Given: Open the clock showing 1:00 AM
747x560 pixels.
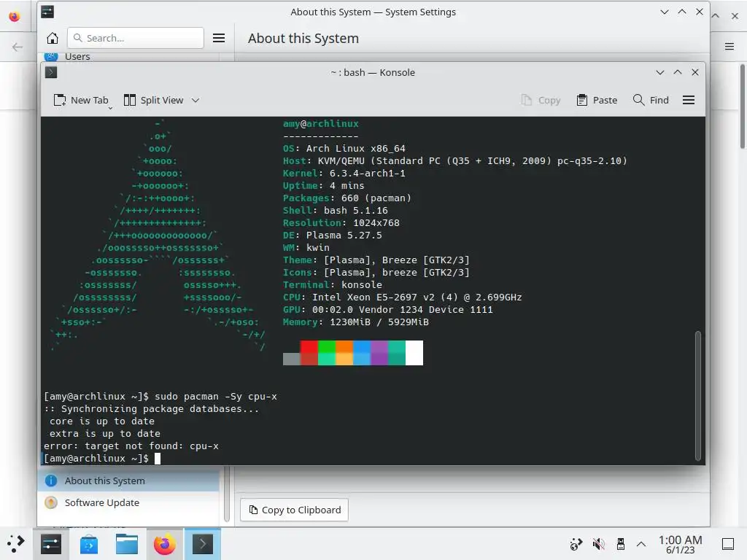Looking at the screenshot, I should (x=681, y=544).
